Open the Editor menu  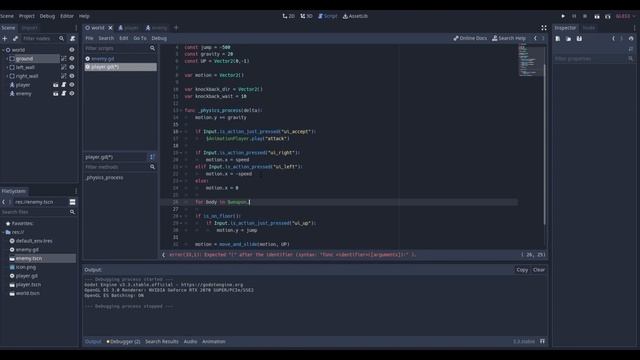tap(67, 16)
